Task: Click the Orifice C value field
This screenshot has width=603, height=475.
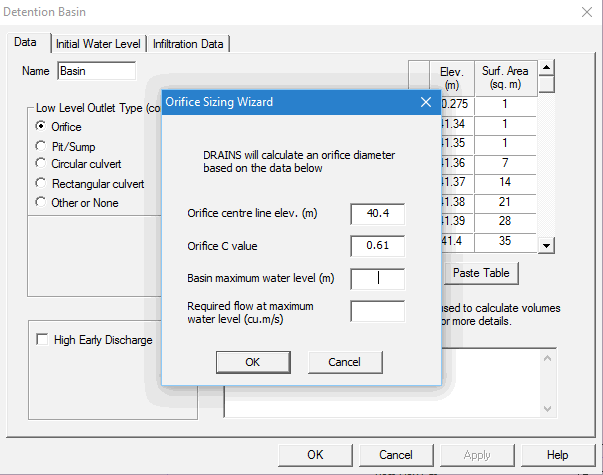Action: pos(377,246)
